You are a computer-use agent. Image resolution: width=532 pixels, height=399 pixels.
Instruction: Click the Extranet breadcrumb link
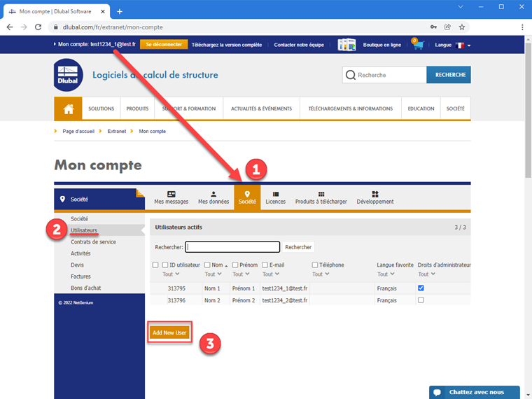(117, 132)
